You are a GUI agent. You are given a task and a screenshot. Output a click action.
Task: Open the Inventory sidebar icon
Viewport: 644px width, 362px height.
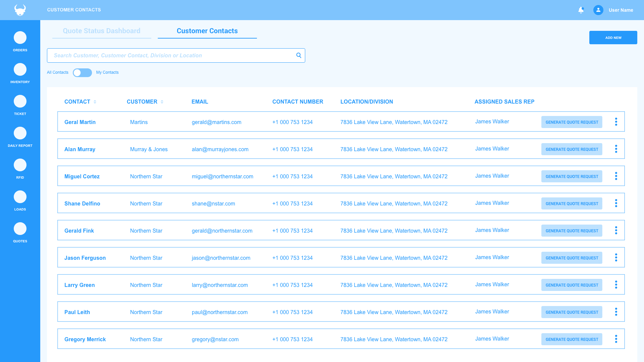[x=20, y=69]
